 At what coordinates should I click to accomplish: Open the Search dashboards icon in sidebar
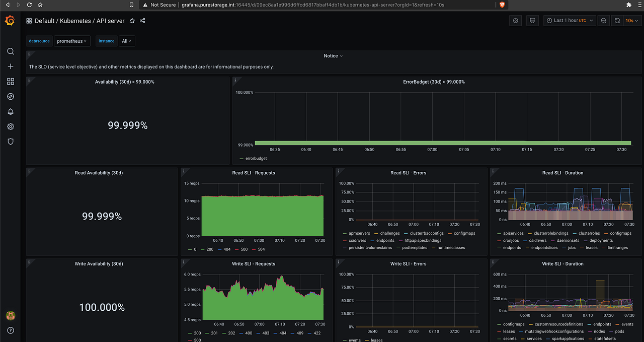[x=10, y=51]
